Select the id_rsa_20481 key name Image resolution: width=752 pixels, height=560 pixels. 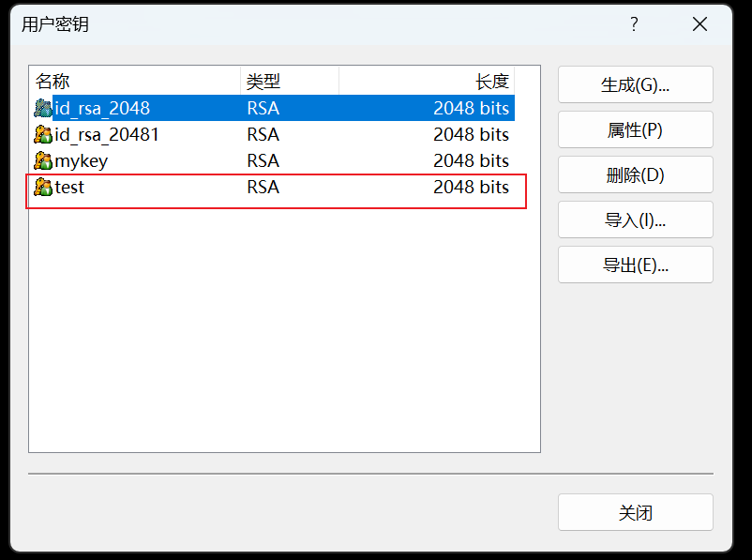pyautogui.click(x=107, y=134)
